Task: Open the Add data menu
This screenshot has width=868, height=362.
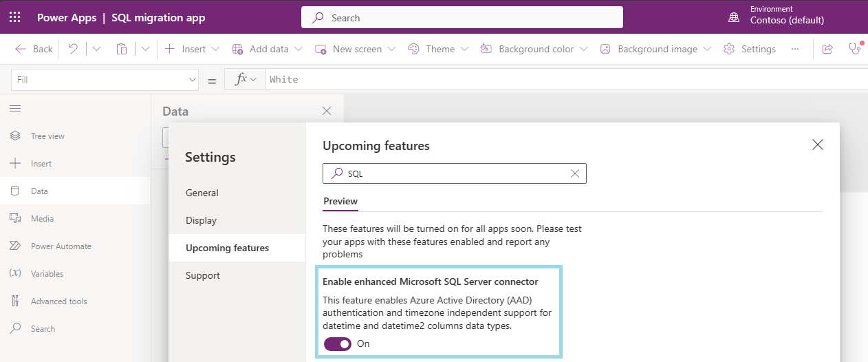Action: pyautogui.click(x=267, y=49)
